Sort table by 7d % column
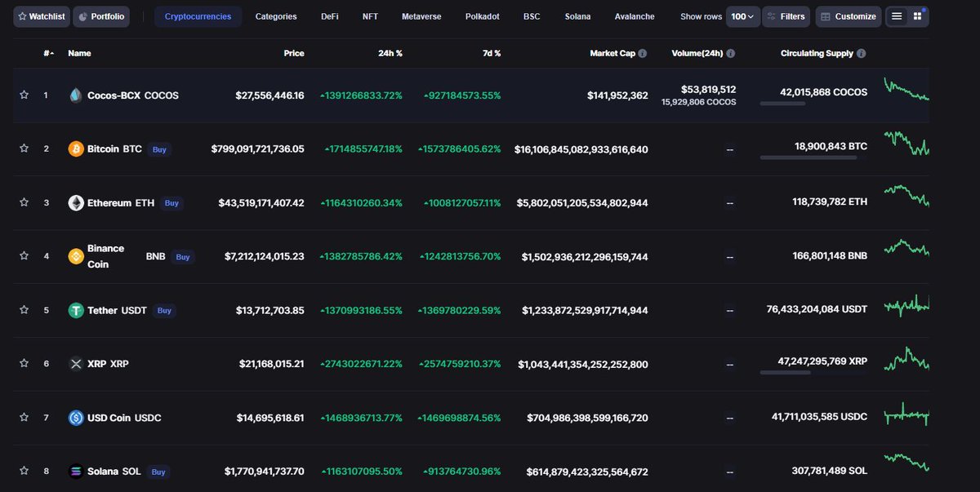 click(490, 53)
